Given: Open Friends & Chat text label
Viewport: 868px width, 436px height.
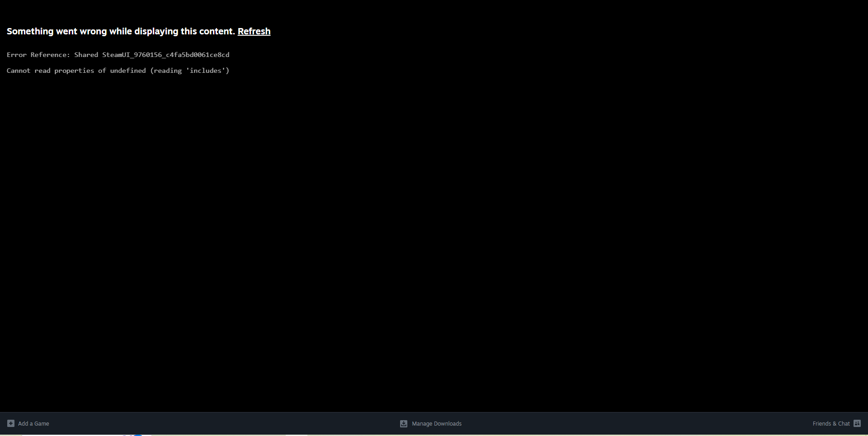Looking at the screenshot, I should [x=831, y=423].
